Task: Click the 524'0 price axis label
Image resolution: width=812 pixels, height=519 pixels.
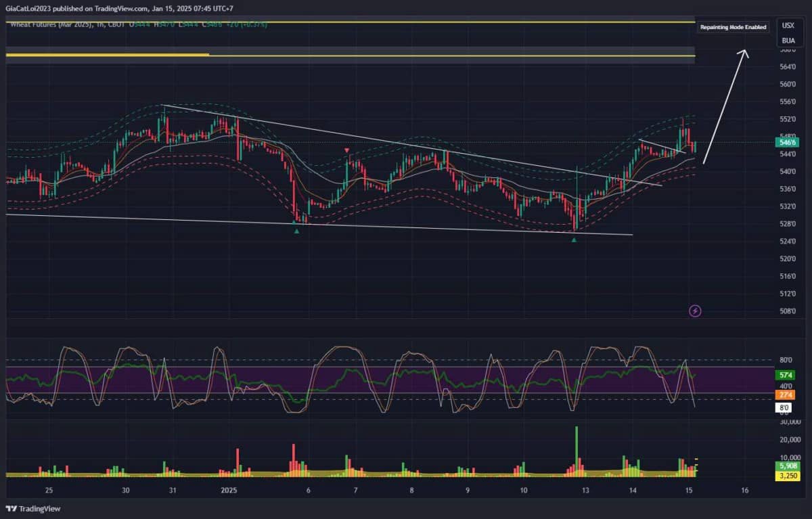Action: [x=788, y=242]
